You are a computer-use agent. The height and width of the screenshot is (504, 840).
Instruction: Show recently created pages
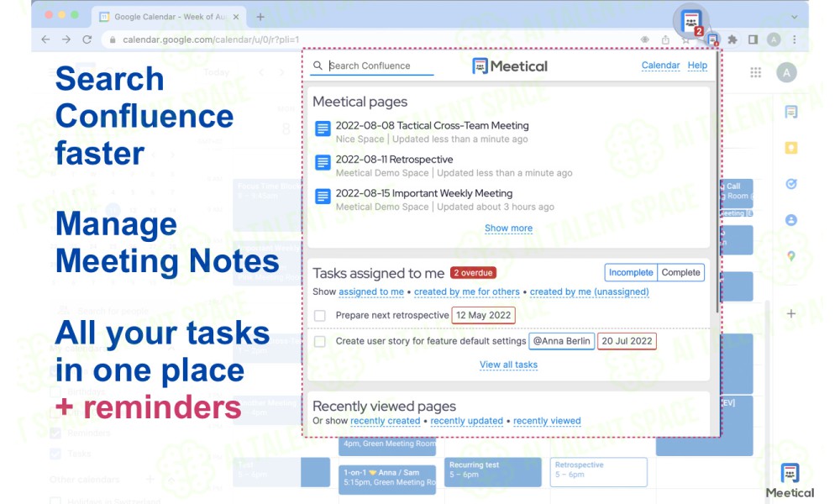(x=386, y=421)
